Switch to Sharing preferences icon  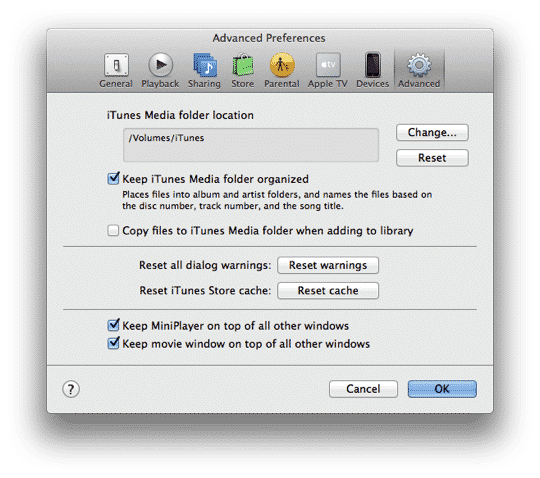(x=205, y=65)
